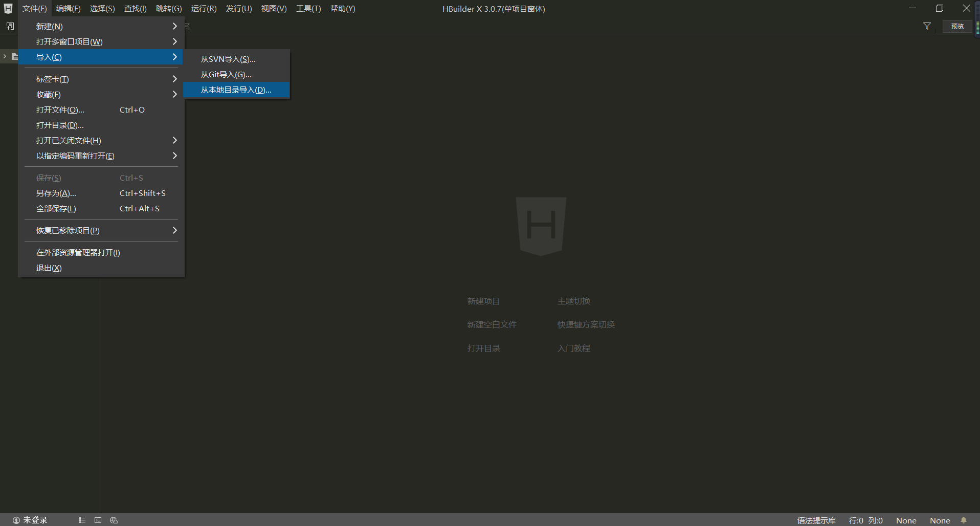Click the HBuilder X logo icon
980x526 pixels.
8,9
